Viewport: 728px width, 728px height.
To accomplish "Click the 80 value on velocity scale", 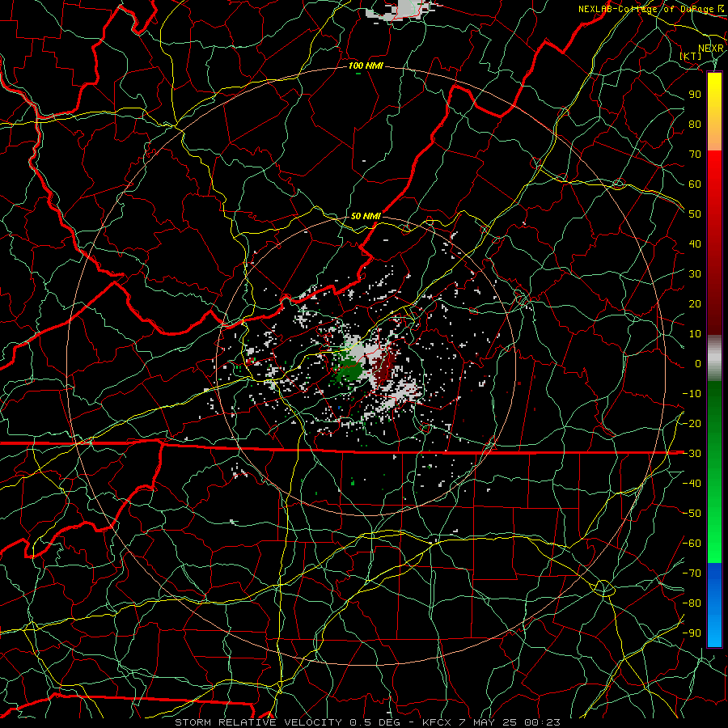I will click(695, 124).
